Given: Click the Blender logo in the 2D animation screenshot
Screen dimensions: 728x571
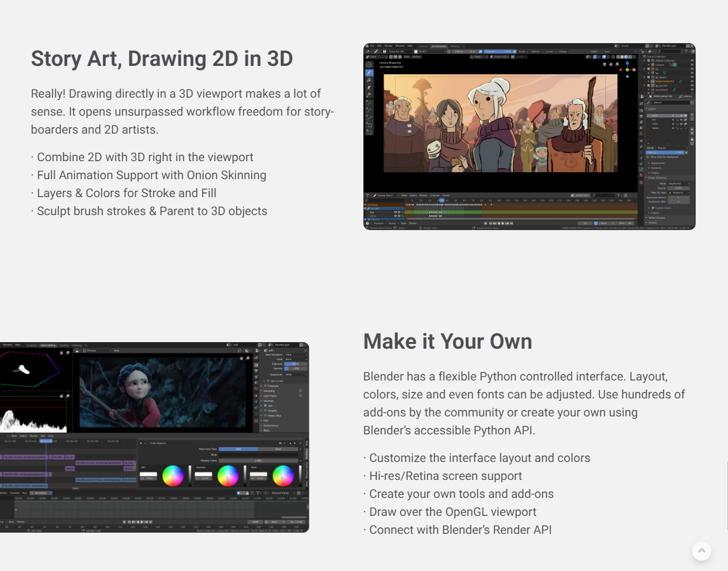Looking at the screenshot, I should pos(366,46).
